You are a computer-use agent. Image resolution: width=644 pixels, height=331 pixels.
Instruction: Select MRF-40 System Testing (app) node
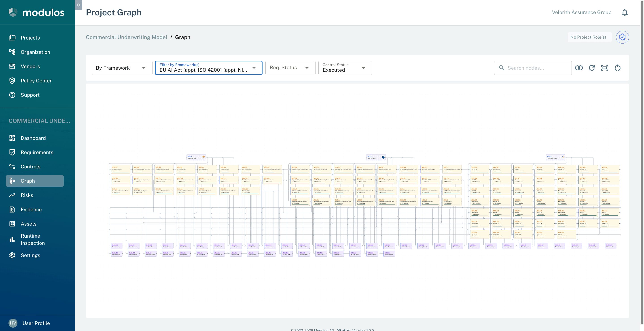click(x=430, y=201)
